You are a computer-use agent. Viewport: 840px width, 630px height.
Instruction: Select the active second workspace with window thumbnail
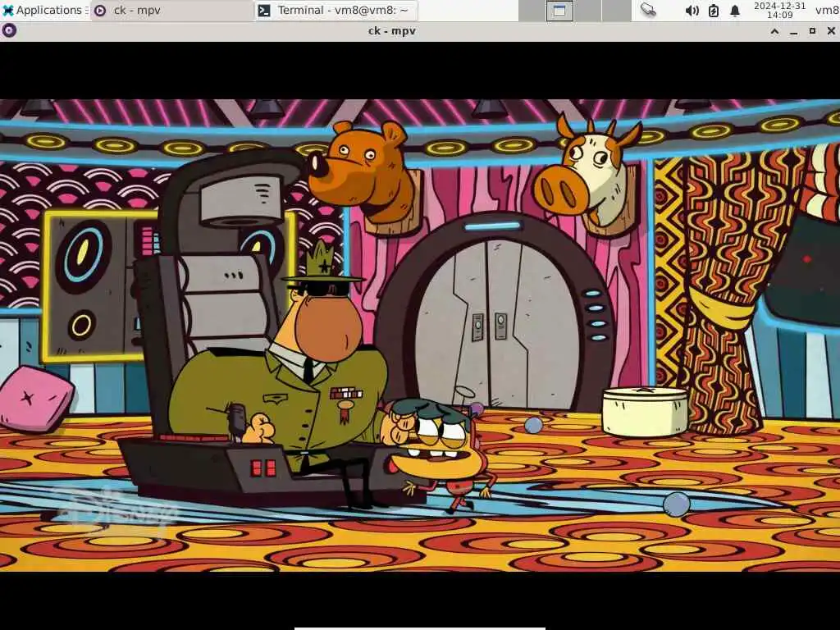(x=559, y=10)
